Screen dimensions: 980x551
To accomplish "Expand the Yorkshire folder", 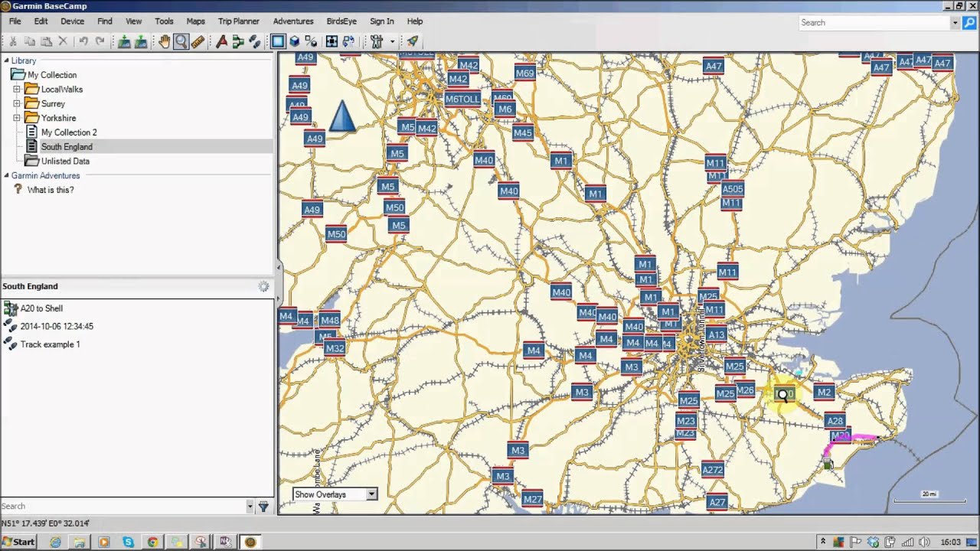I will tap(17, 118).
